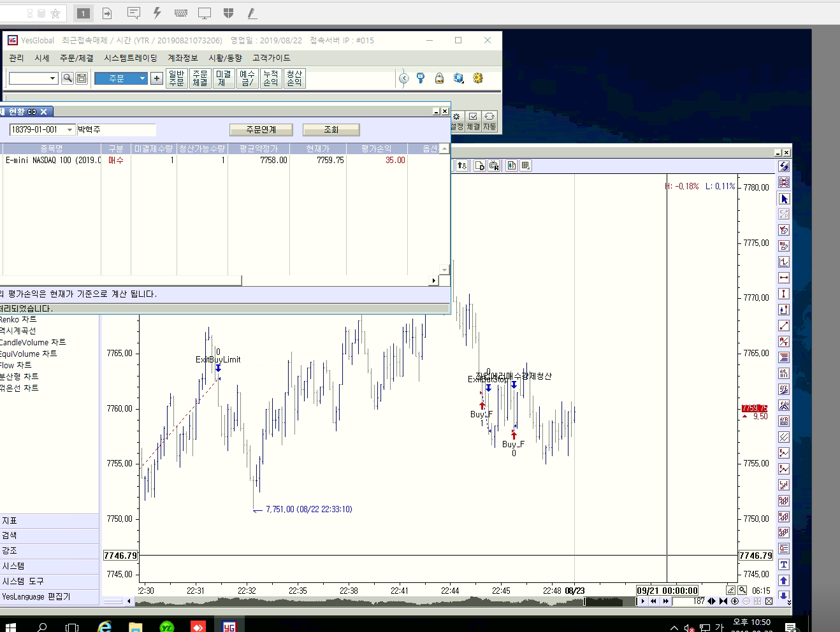Click the magnifier search icon in main toolbar
The height and width of the screenshot is (632, 840).
click(x=68, y=78)
